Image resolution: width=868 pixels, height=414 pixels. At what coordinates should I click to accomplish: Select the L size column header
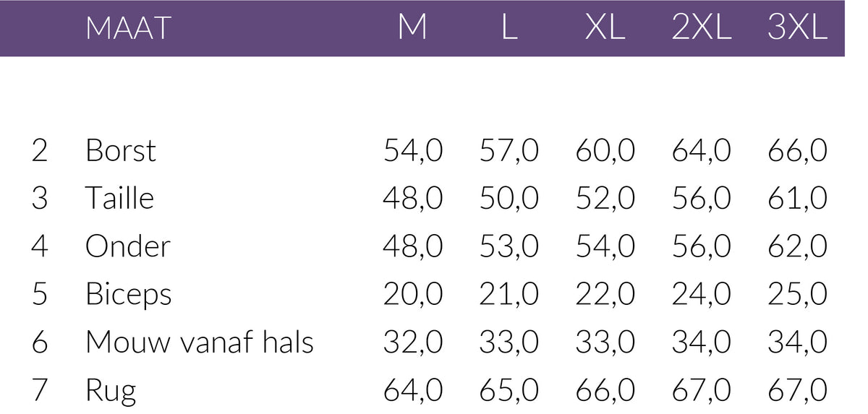(x=509, y=28)
